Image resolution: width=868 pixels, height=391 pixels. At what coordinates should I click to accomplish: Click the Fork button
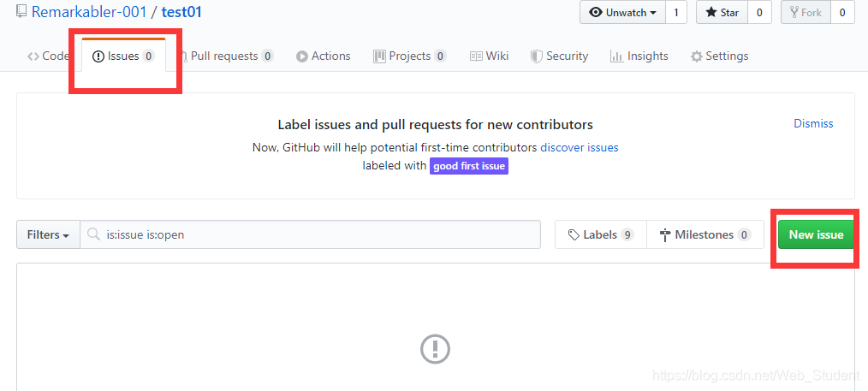click(806, 12)
